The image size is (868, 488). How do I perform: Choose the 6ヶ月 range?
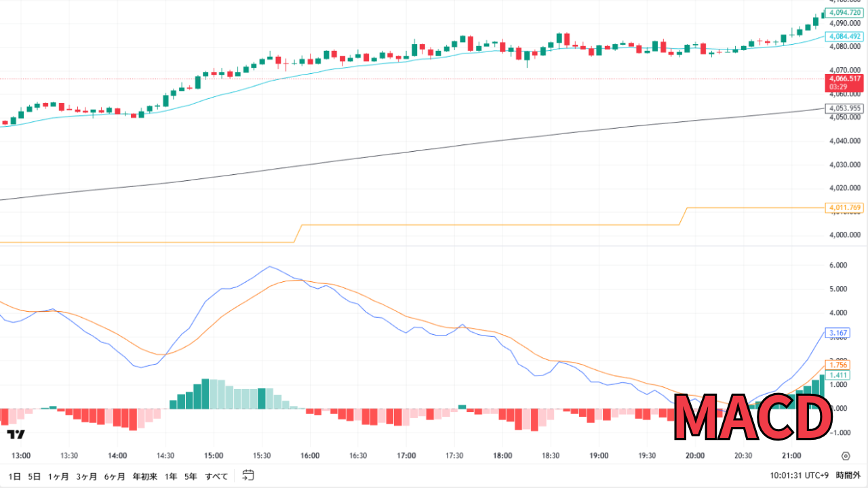tap(115, 476)
